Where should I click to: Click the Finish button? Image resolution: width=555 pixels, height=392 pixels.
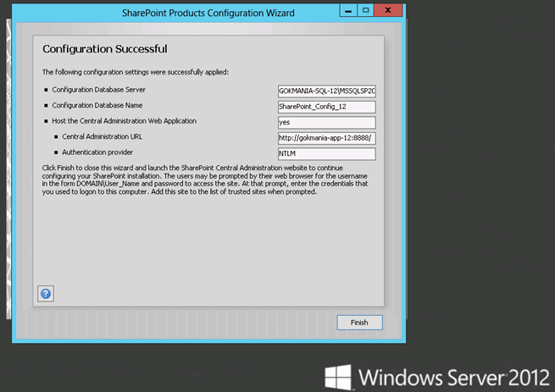[359, 323]
